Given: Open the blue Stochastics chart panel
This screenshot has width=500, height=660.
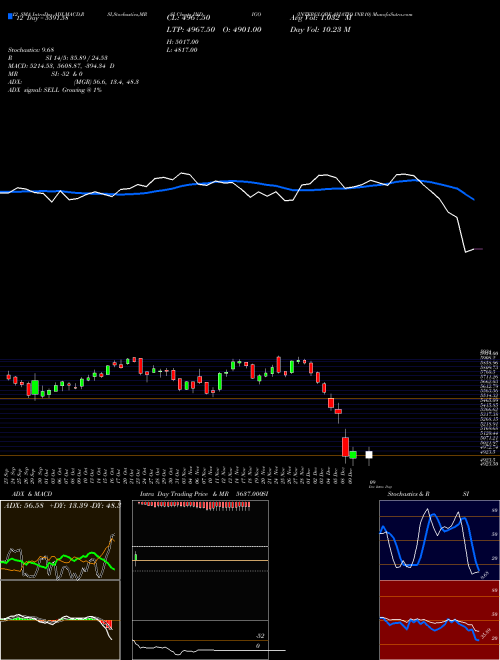Looking at the screenshot, I should (x=439, y=540).
